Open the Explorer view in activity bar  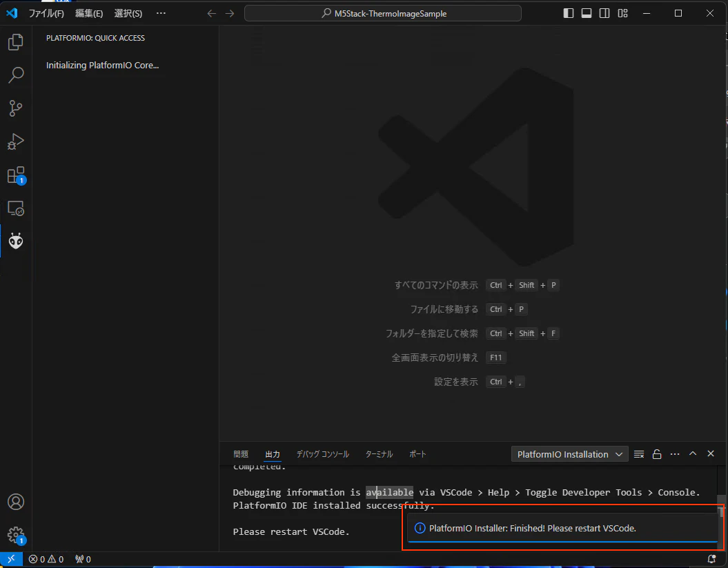coord(16,42)
